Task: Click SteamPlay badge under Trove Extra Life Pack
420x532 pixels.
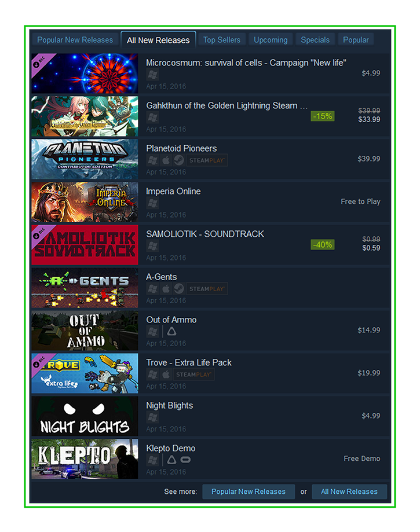Action: coord(193,375)
